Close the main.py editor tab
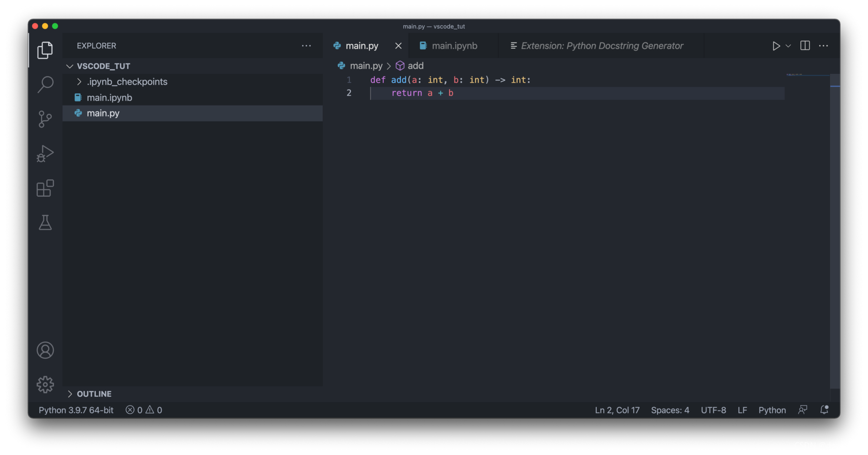 point(398,46)
